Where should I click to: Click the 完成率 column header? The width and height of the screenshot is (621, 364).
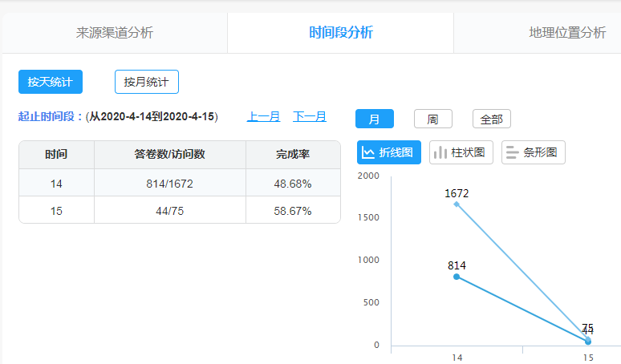(x=293, y=155)
